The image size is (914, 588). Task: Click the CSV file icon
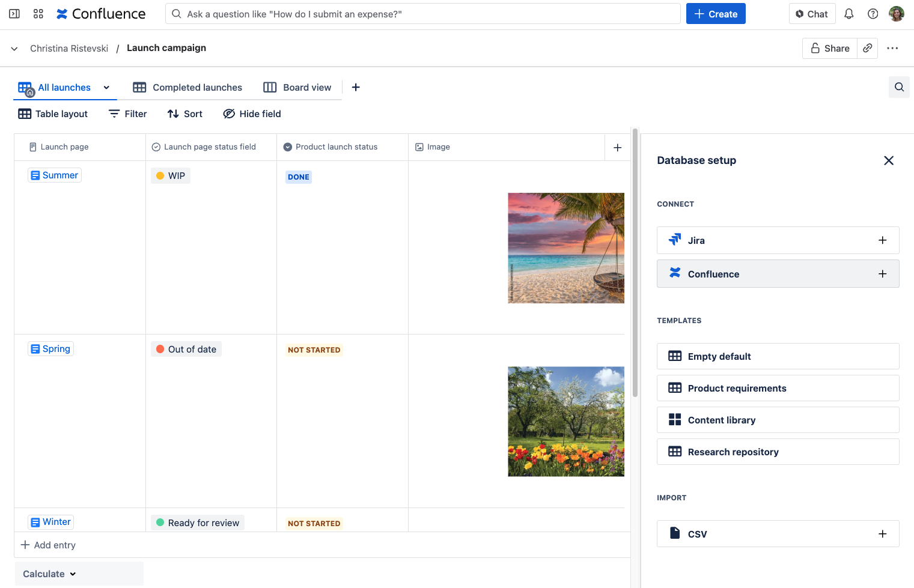[675, 533]
